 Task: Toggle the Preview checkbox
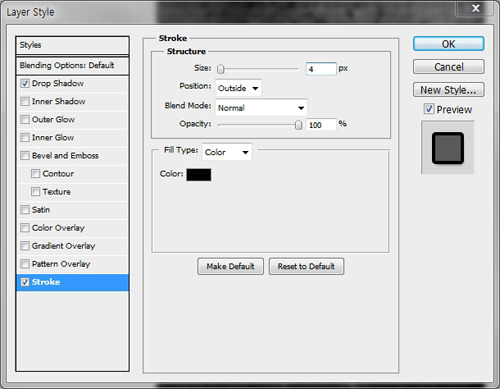pos(429,109)
